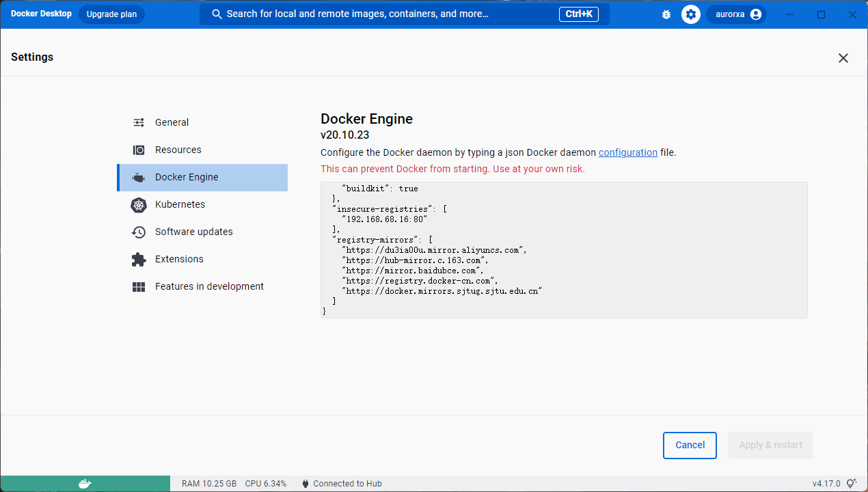The width and height of the screenshot is (868, 492).
Task: Switch to Software updates tab
Action: 202,232
